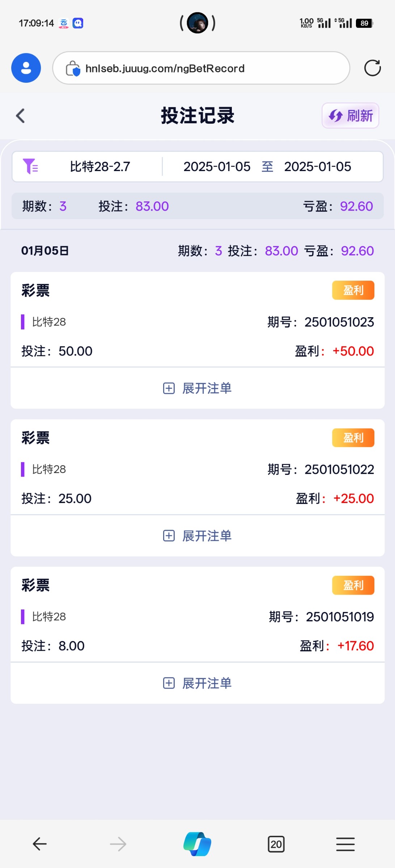Tap the site security lock icon
Image resolution: width=395 pixels, height=868 pixels.
[73, 68]
